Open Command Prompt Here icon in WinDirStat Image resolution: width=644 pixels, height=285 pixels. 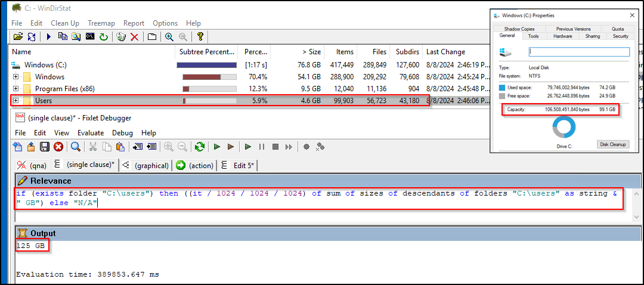click(90, 36)
